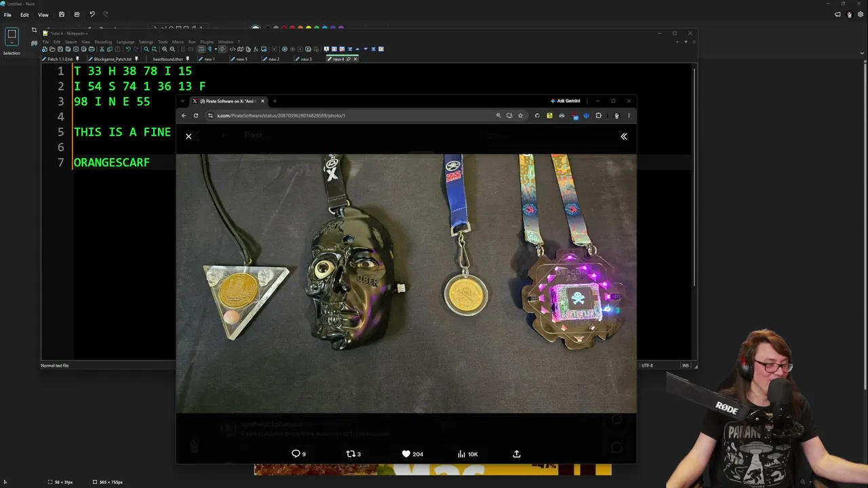Open the Edit menu in Paint
The width and height of the screenshot is (868, 488).
pyautogui.click(x=24, y=14)
